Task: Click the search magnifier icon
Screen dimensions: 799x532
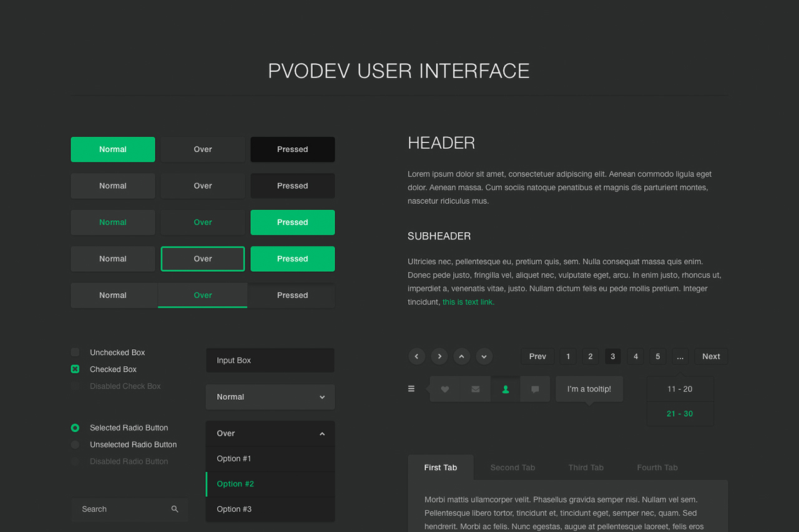Action: [175, 509]
